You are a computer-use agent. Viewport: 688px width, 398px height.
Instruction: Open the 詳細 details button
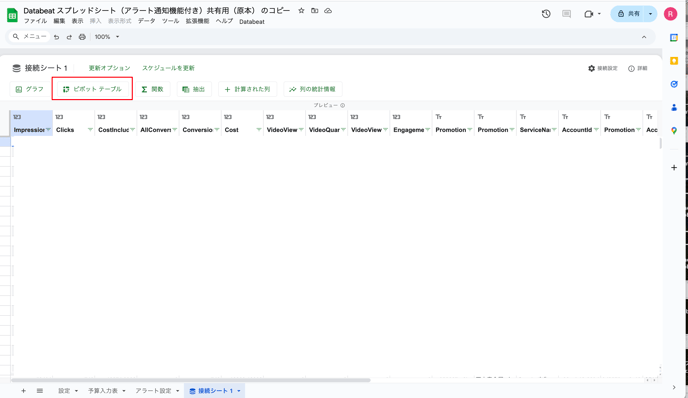pyautogui.click(x=638, y=68)
